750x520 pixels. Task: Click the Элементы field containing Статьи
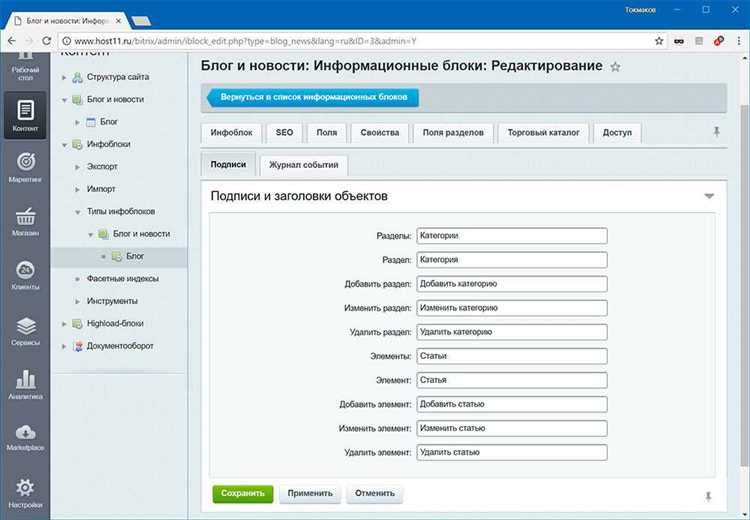click(x=512, y=356)
